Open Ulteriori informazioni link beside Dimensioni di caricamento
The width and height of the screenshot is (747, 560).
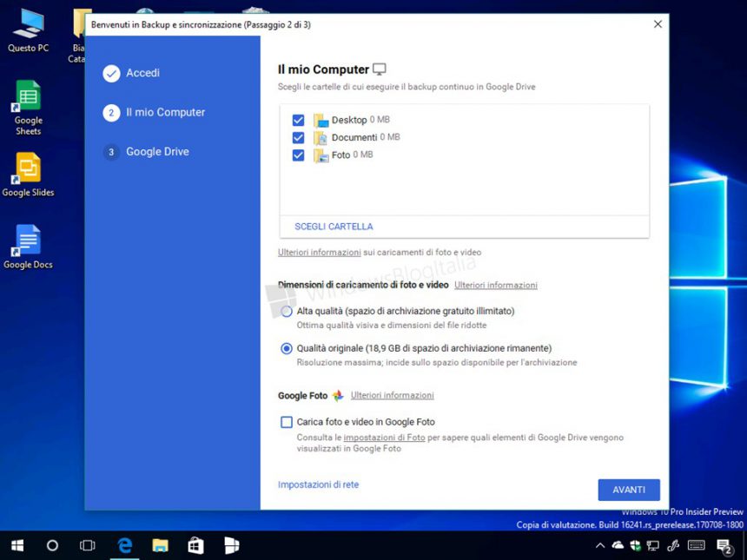(x=495, y=285)
